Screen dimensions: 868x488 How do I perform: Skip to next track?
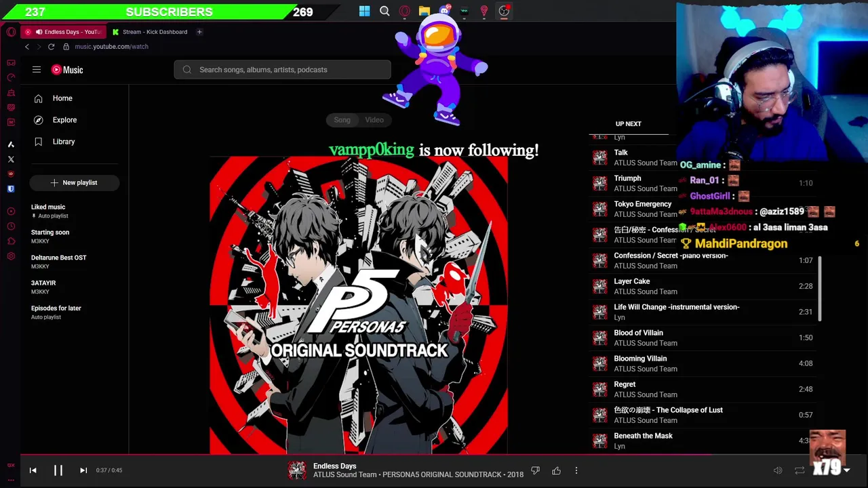83,470
